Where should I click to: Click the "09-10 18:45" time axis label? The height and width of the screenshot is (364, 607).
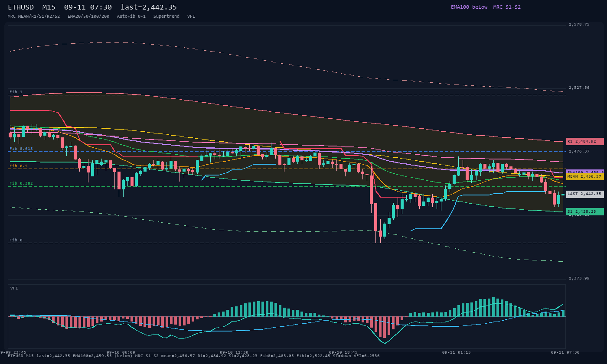(343, 352)
